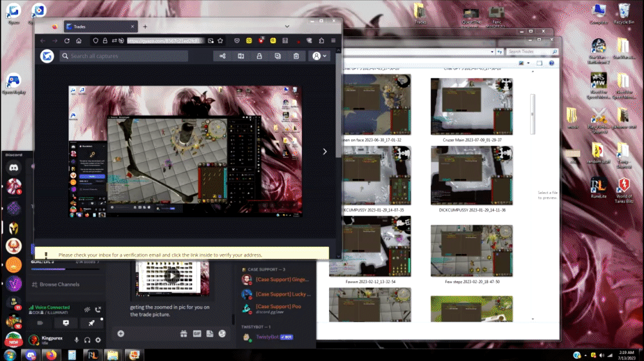Image resolution: width=644 pixels, height=361 pixels.
Task: Go to next capture with arrow
Action: click(325, 151)
